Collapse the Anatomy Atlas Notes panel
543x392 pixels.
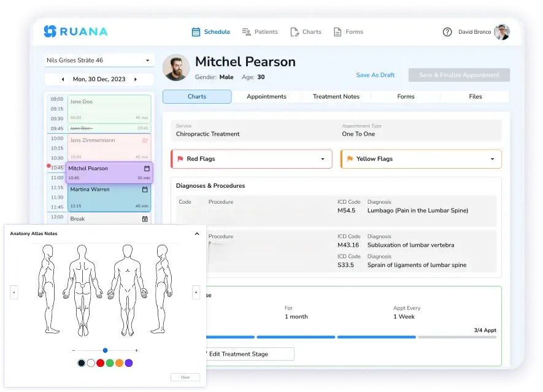196,234
